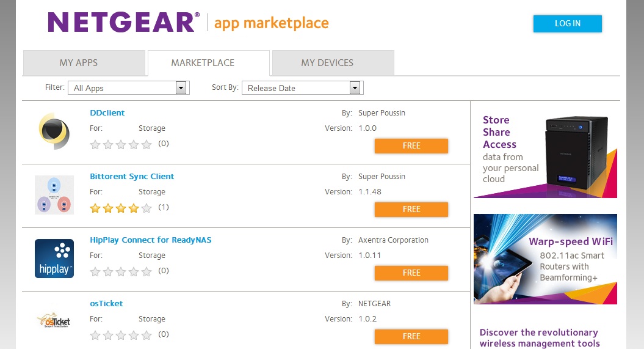This screenshot has height=349, width=644.
Task: Click the Sort By dropdown arrow button
Action: 355,87
